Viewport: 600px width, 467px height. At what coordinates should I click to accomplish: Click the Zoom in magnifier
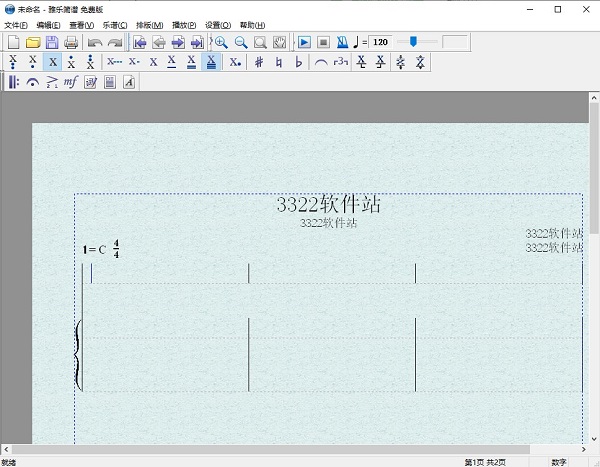(x=221, y=42)
